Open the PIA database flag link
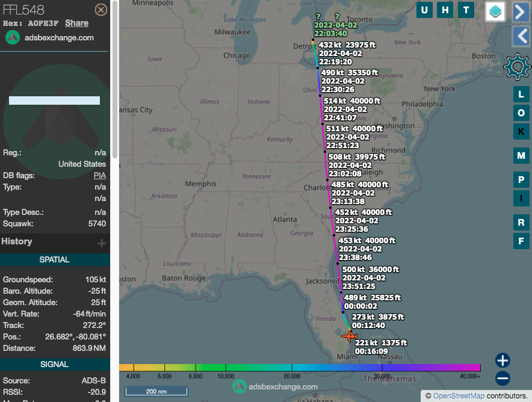 pyautogui.click(x=100, y=175)
